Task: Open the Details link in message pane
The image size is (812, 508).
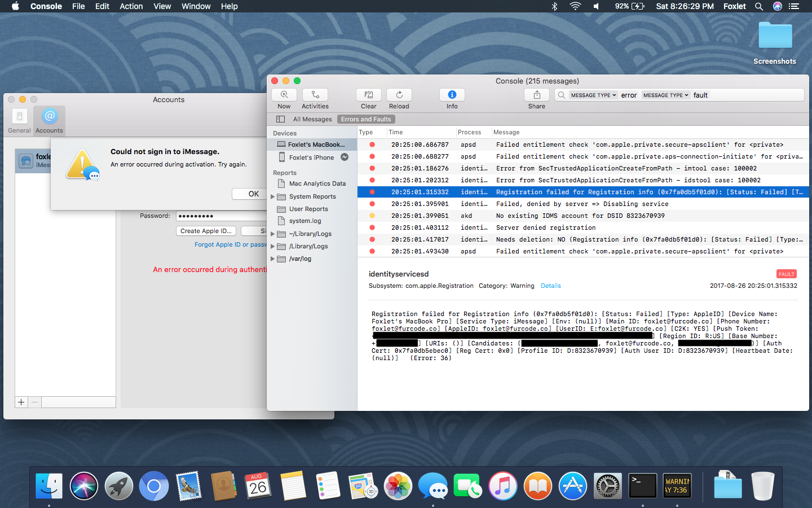Action: [550, 286]
